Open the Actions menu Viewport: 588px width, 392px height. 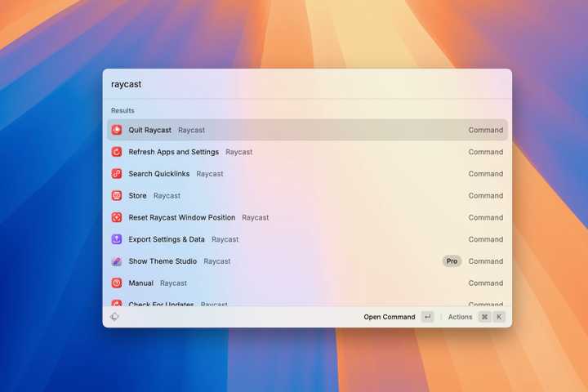point(460,317)
